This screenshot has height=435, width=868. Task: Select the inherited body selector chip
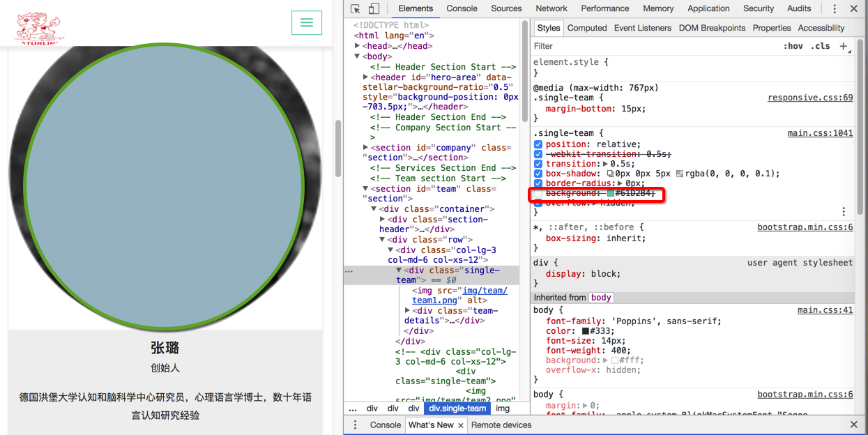click(601, 297)
